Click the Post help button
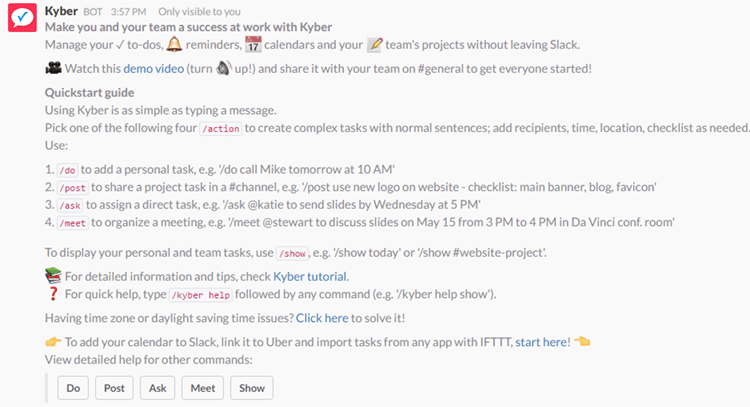This screenshot has height=407, width=750. (114, 388)
